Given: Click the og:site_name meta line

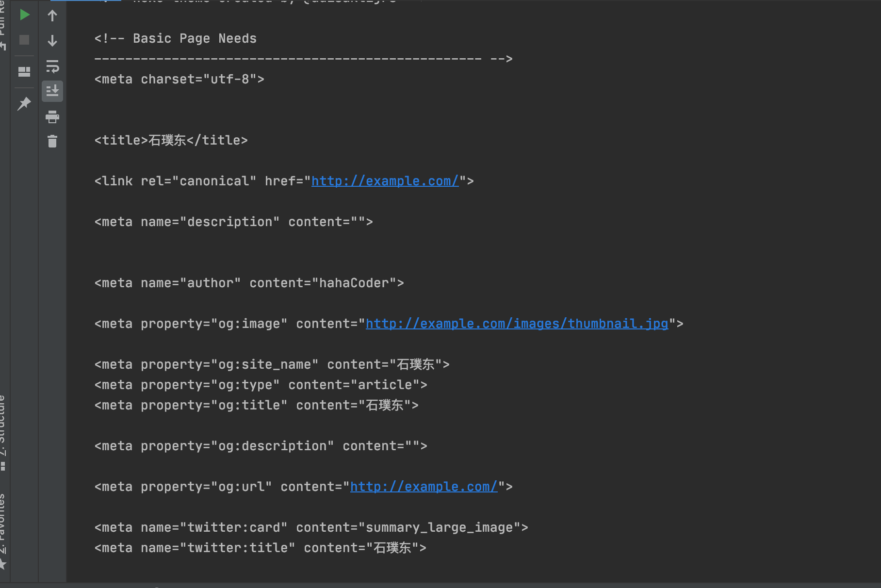Looking at the screenshot, I should (272, 364).
